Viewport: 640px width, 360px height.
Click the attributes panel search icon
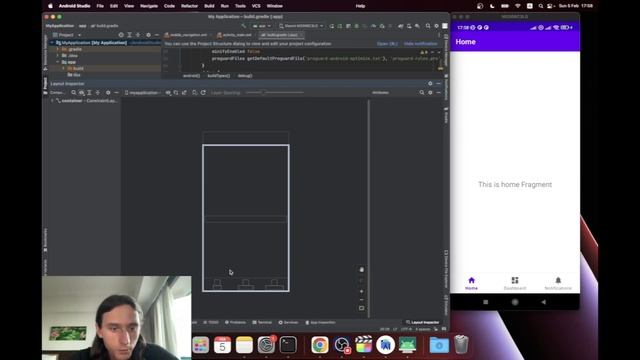(422, 93)
